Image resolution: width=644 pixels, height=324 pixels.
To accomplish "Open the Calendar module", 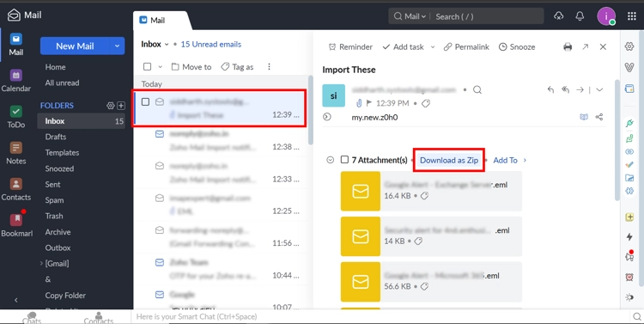I will click(x=15, y=81).
